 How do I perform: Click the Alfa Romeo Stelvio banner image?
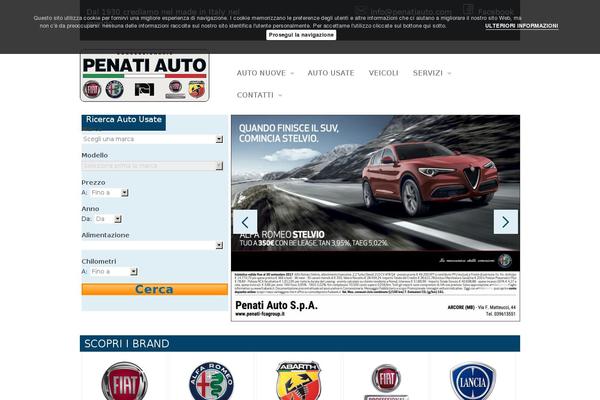(375, 218)
